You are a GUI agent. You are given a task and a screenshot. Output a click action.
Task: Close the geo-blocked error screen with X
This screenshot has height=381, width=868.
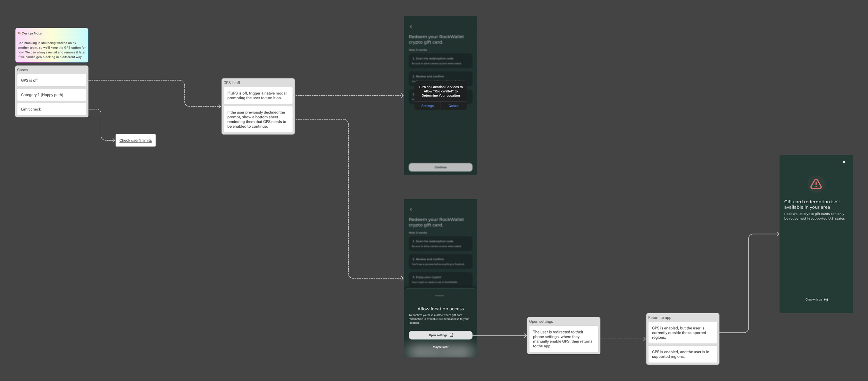point(844,162)
